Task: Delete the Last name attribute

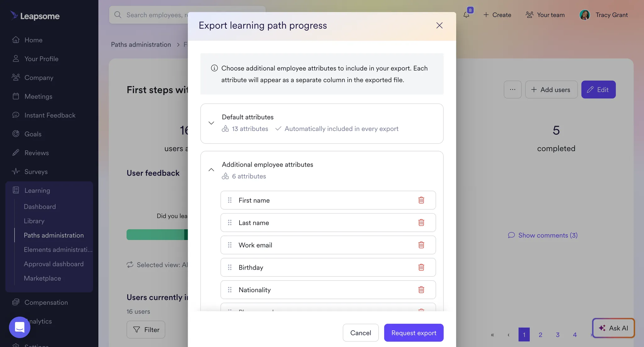Action: coord(421,223)
